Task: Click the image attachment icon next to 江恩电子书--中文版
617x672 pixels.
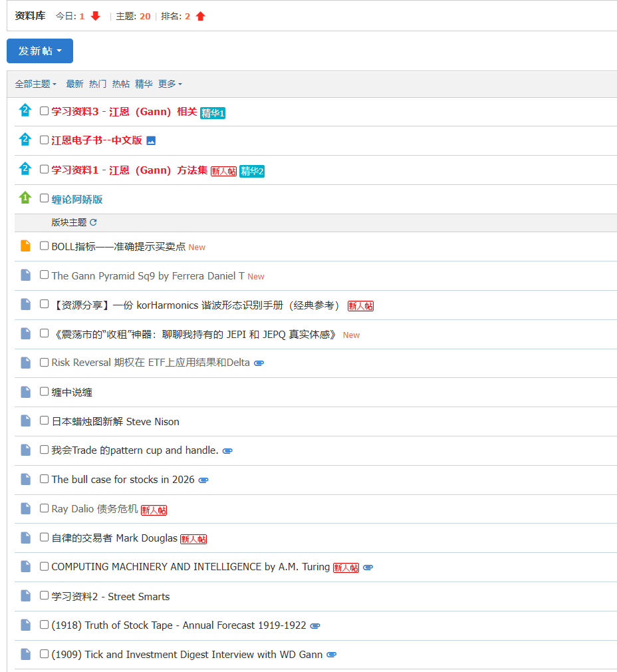Action: pos(151,140)
